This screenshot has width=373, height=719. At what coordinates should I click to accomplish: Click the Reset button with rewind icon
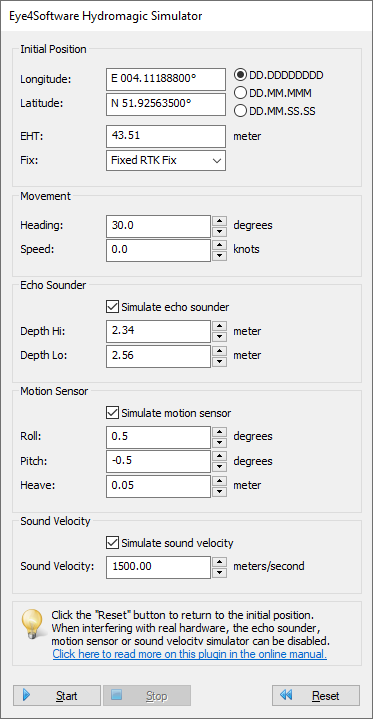[x=316, y=695]
